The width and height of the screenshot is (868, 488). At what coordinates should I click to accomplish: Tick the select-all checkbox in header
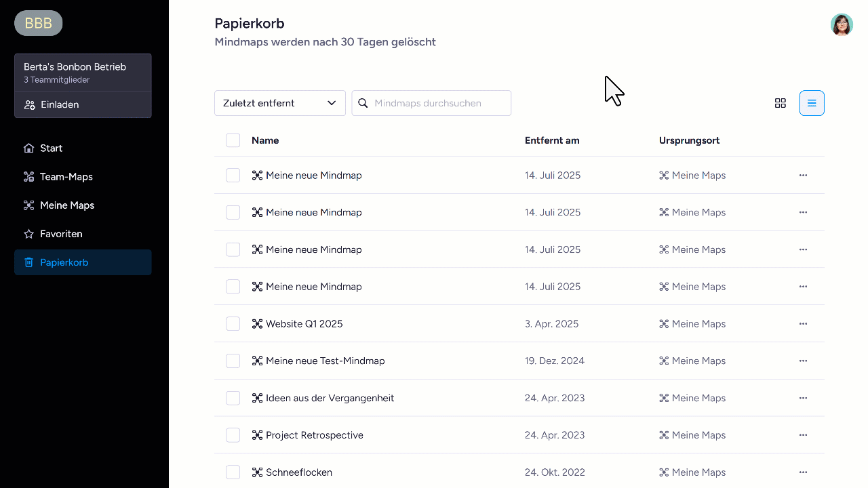(233, 140)
